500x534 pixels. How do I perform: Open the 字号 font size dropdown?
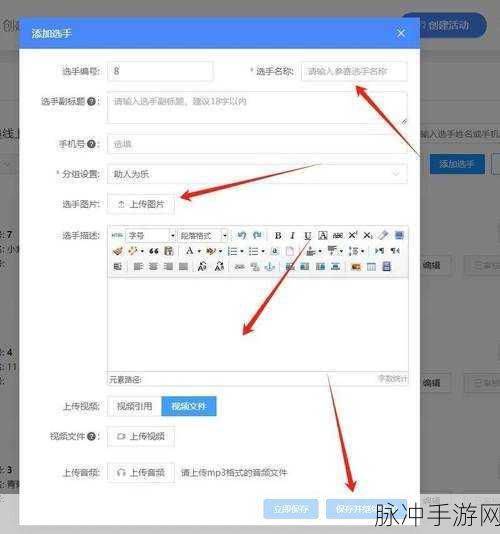pyautogui.click(x=151, y=235)
